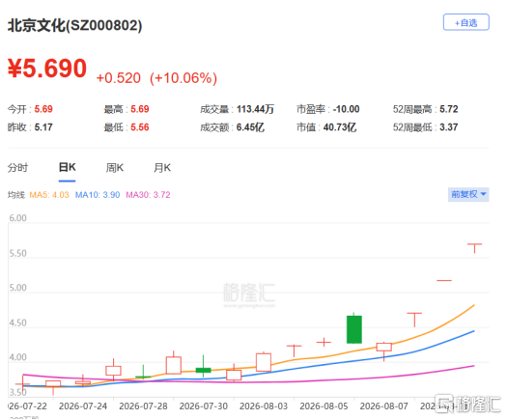Click 成交量 value 113.44万

click(255, 109)
